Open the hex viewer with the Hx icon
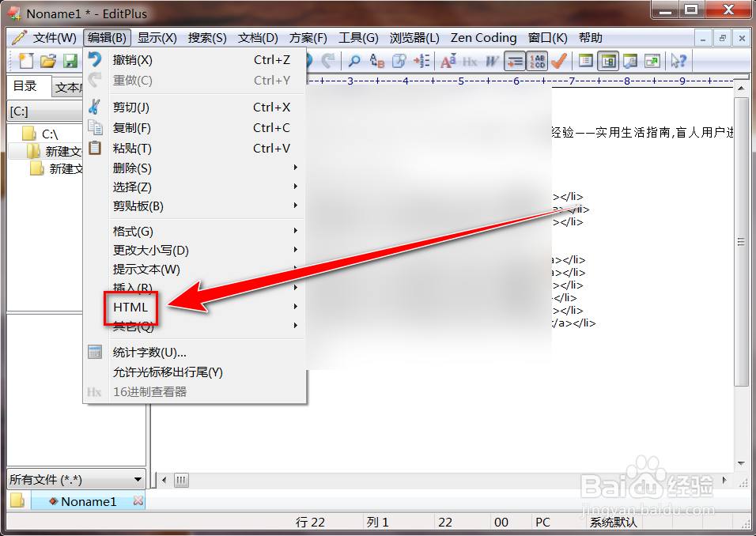 tap(469, 60)
